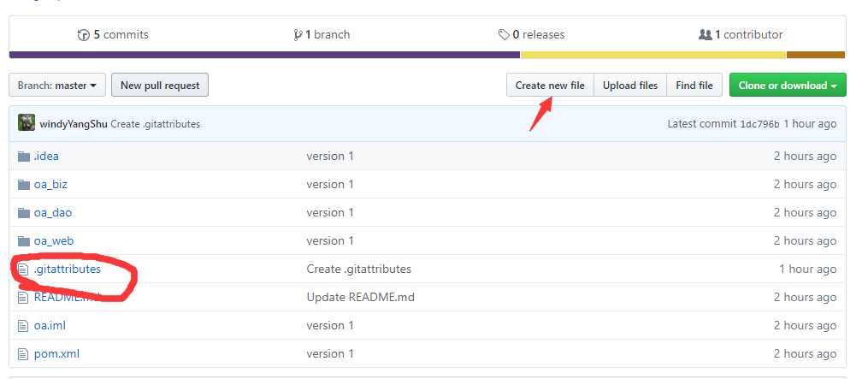This screenshot has width=868, height=379.
Task: Click '2 hours ago' timestamp in oa.iml row
Action: point(805,326)
